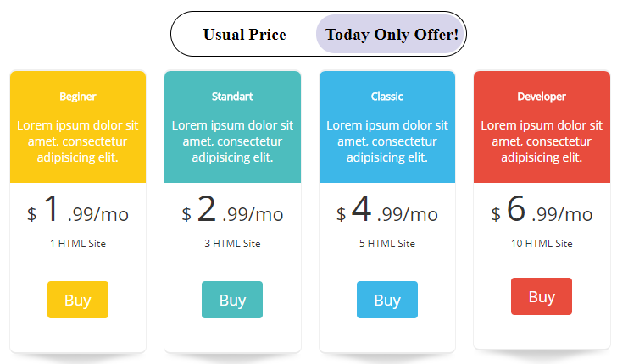Select the 5 HTML Site text
Image resolution: width=617 pixels, height=364 pixels.
point(387,244)
